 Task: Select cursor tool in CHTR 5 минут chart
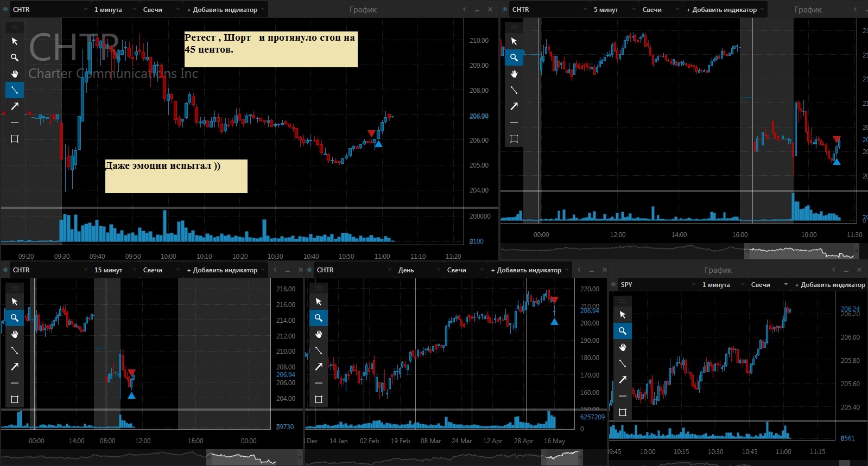click(x=514, y=41)
